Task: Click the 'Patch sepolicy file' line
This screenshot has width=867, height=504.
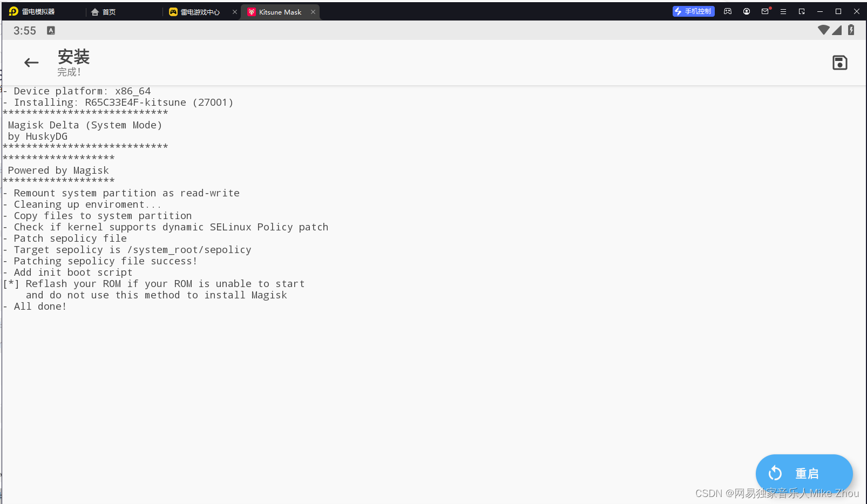Action: [65, 239]
